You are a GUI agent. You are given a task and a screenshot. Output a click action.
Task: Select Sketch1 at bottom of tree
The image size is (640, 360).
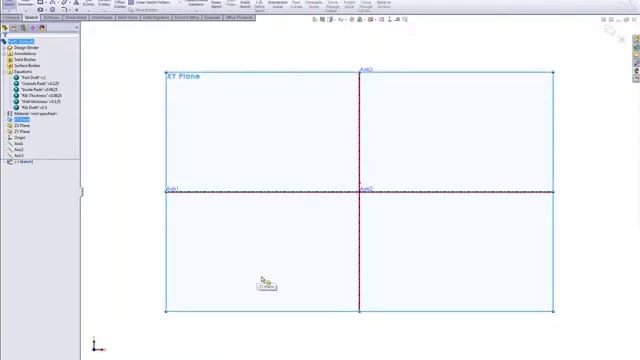23,162
